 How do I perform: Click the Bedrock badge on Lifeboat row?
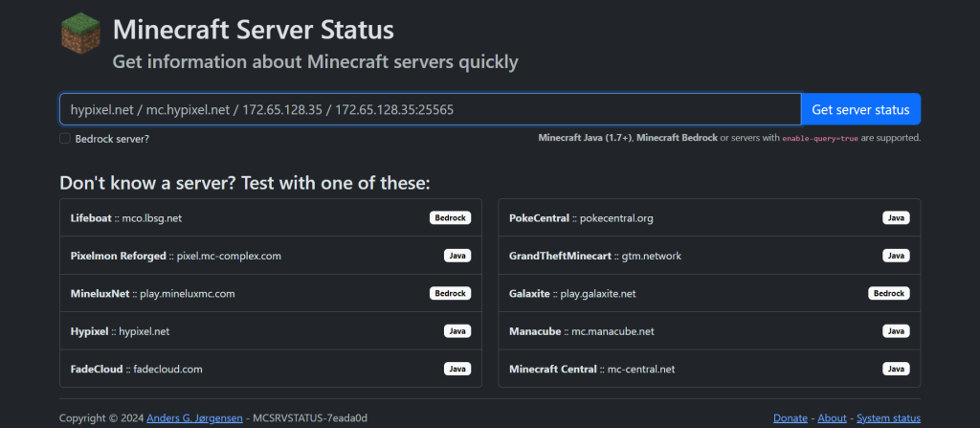(450, 217)
